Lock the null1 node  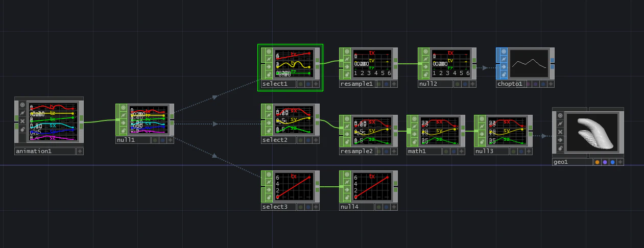[124, 131]
